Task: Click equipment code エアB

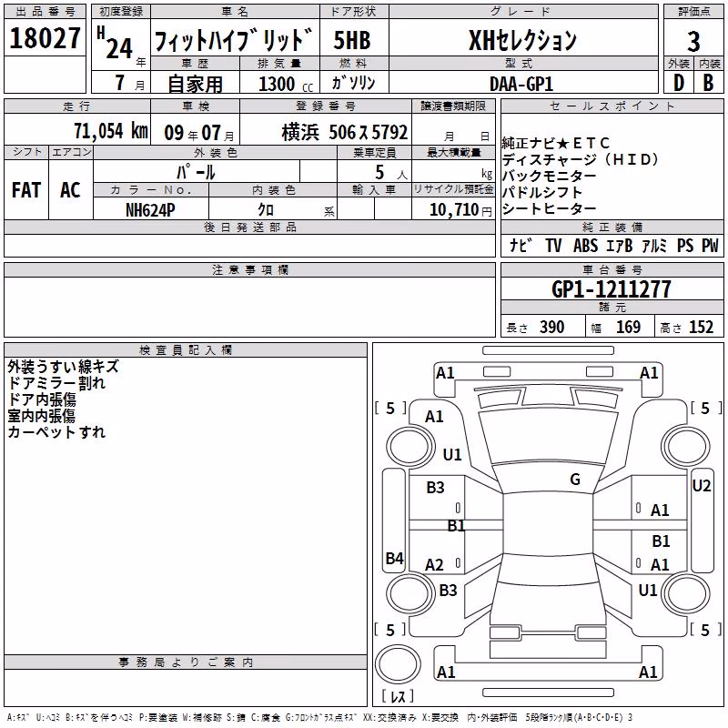Action: pyautogui.click(x=620, y=245)
